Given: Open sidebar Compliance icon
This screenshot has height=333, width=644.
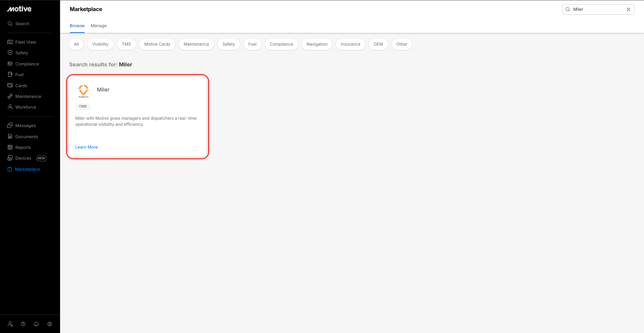Looking at the screenshot, I should point(10,64).
